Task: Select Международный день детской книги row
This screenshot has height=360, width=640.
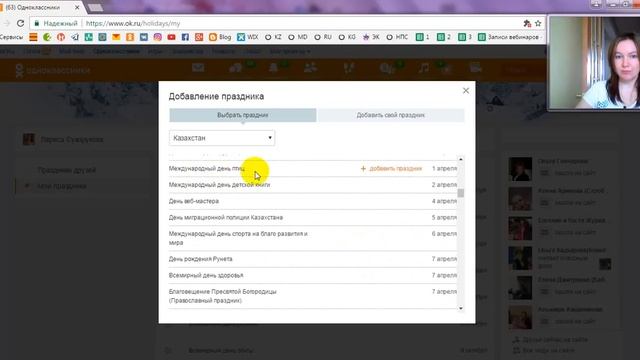Action: [313, 185]
